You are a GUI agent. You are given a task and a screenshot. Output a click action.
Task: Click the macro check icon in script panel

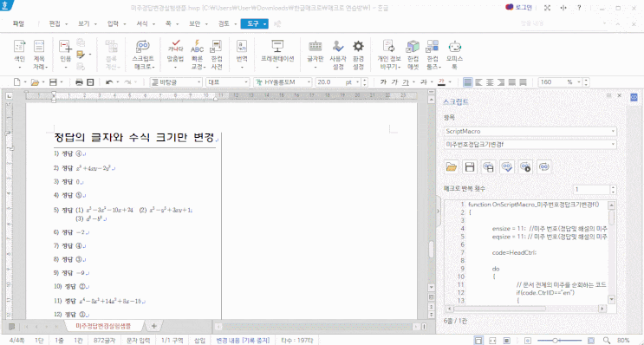(507, 166)
